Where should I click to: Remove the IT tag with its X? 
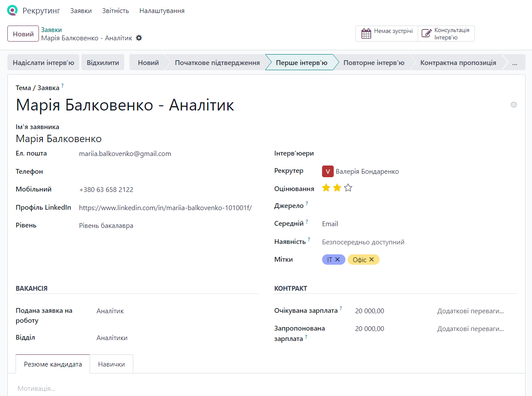[338, 260]
